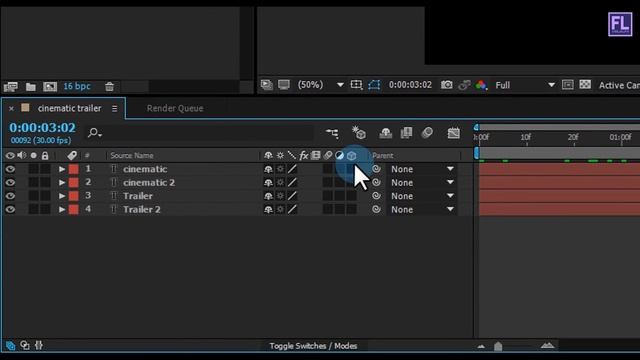Click the 3D Layer column header cube
This screenshot has width=640, height=360.
tap(351, 156)
